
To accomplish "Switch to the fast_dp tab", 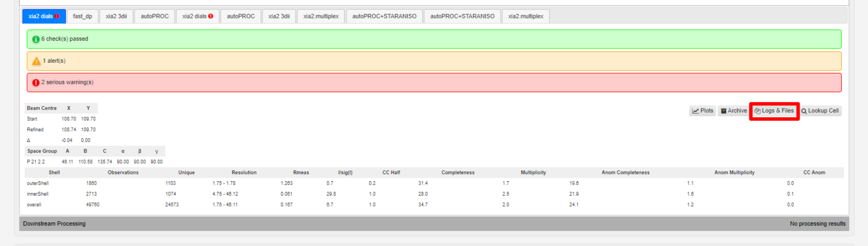I will (x=82, y=16).
